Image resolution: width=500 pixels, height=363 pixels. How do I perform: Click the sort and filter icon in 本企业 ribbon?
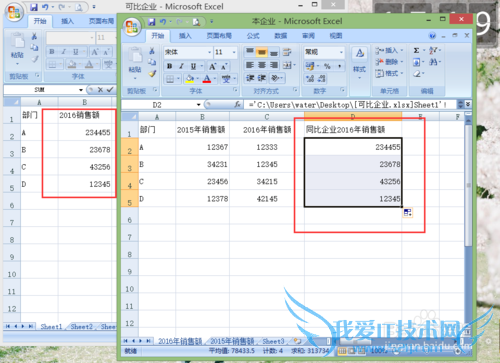click(x=433, y=50)
